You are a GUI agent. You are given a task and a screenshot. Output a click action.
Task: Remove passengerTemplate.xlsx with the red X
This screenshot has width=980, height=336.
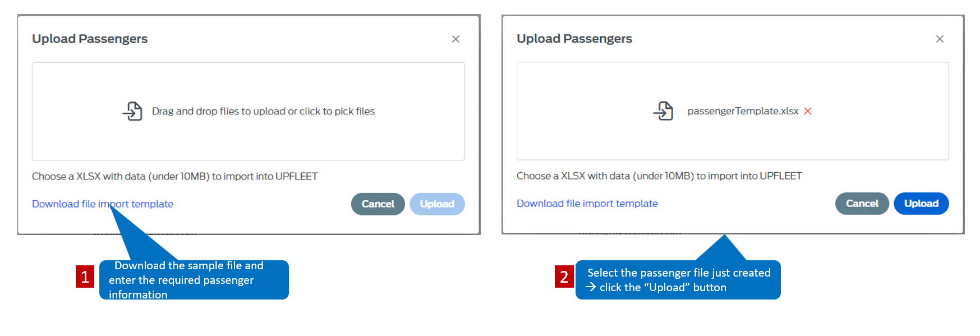click(x=808, y=111)
